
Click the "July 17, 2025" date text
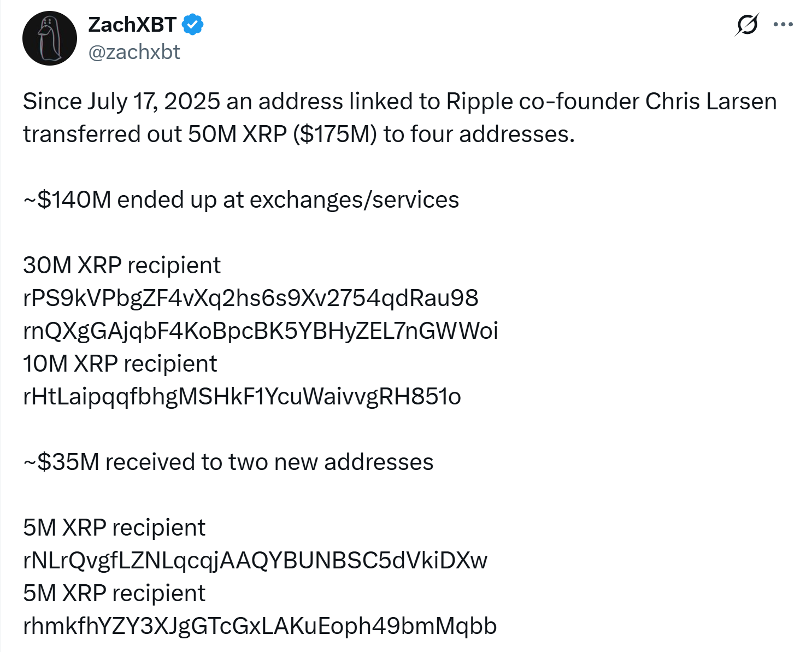[x=154, y=102]
